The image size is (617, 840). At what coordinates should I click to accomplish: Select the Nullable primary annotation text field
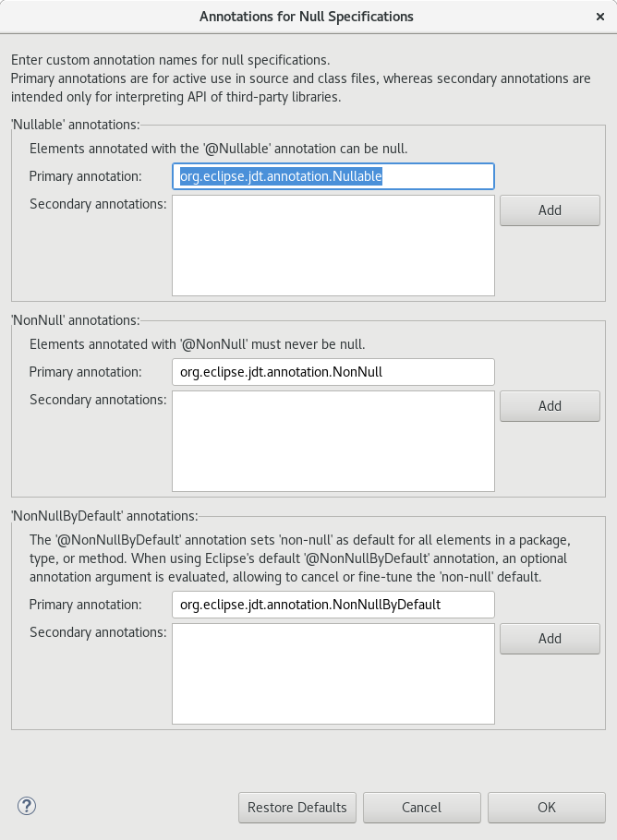(x=333, y=176)
